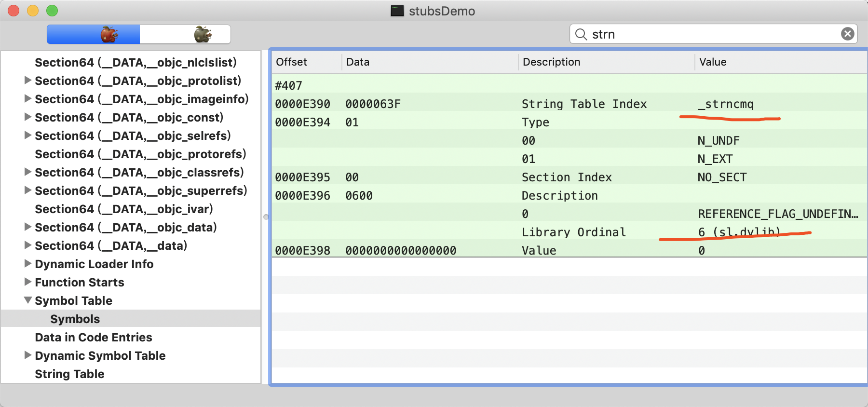868x407 pixels.
Task: Expand Section64 __DATA,__data disclosure triangle
Action: tap(28, 245)
